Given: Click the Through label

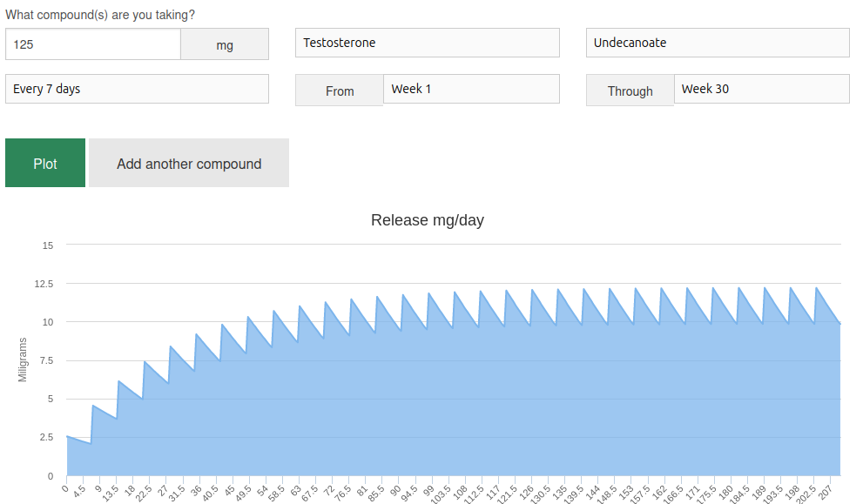Looking at the screenshot, I should point(630,91).
